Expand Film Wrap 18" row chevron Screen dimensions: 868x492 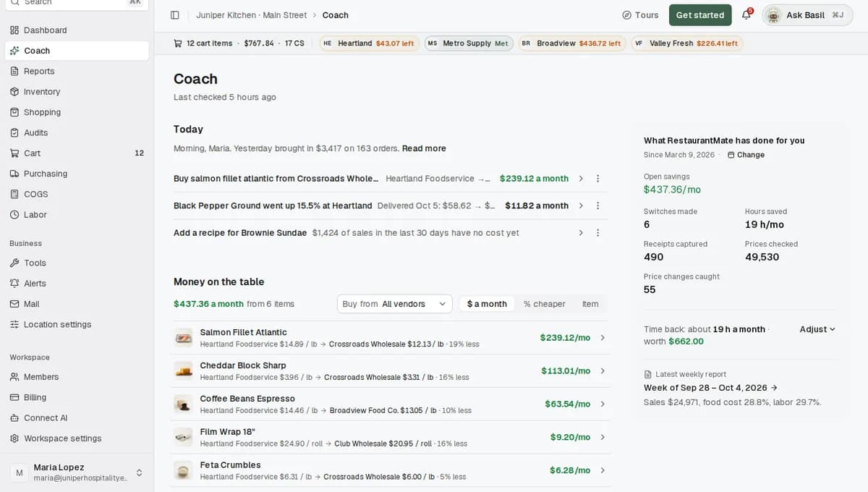pyautogui.click(x=603, y=437)
